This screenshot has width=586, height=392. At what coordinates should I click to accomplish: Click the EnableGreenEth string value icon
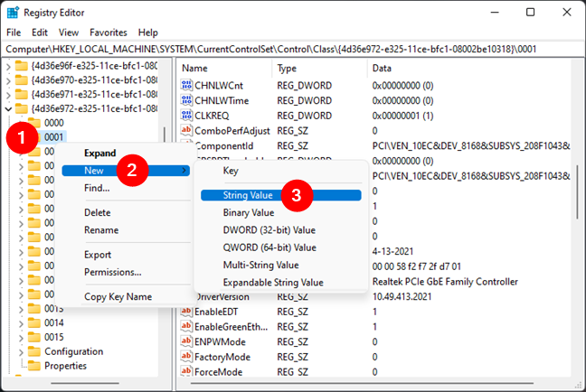tap(186, 326)
